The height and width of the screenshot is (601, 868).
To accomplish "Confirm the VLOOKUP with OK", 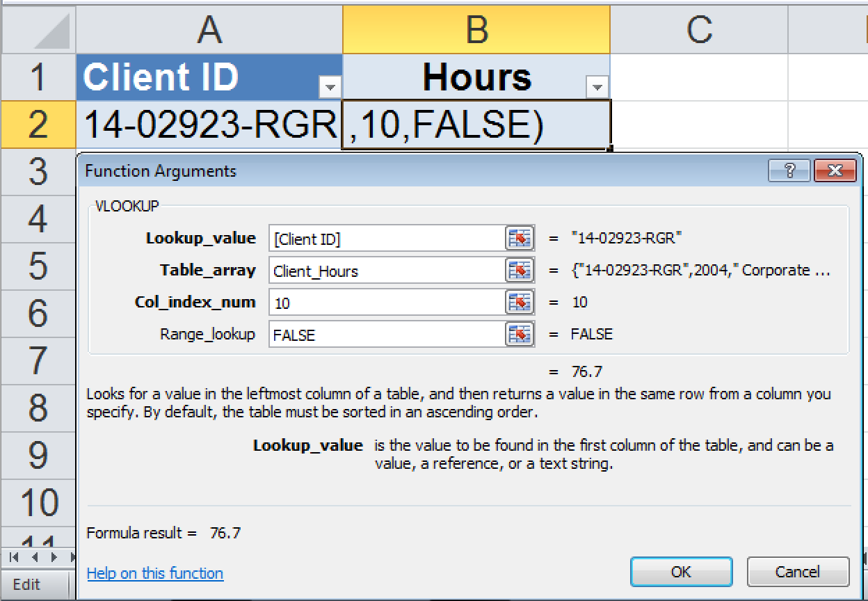I will pos(681,572).
